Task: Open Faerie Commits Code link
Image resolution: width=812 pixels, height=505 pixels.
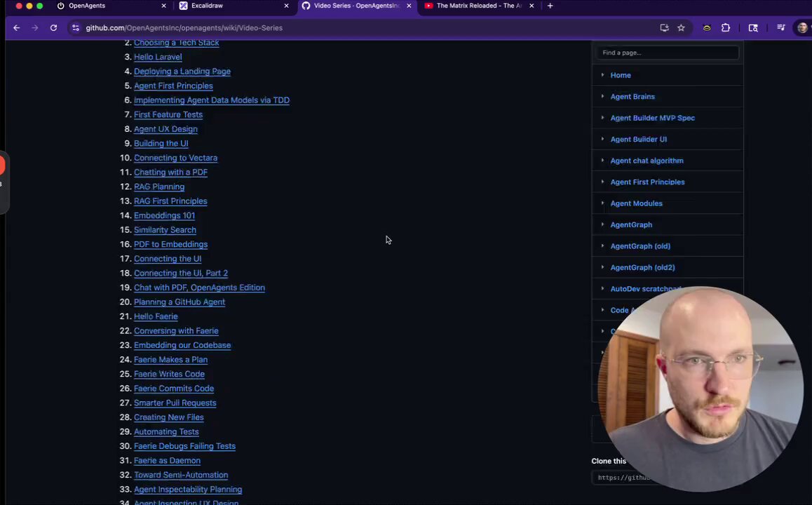Action: [174, 389]
